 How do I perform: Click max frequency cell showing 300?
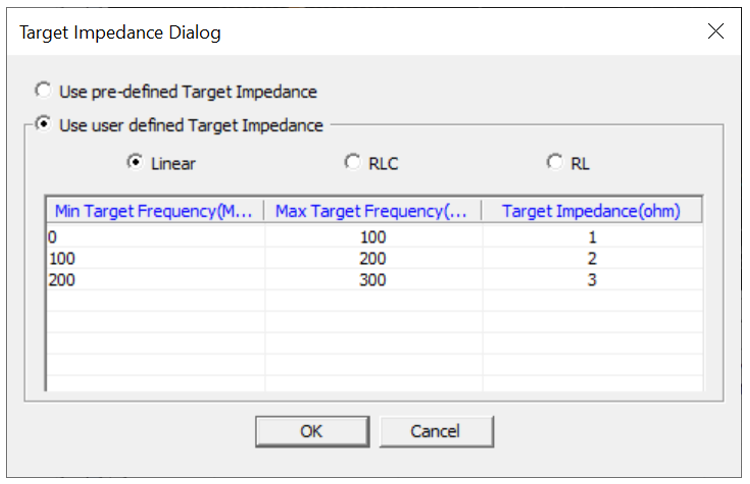pyautogui.click(x=372, y=280)
